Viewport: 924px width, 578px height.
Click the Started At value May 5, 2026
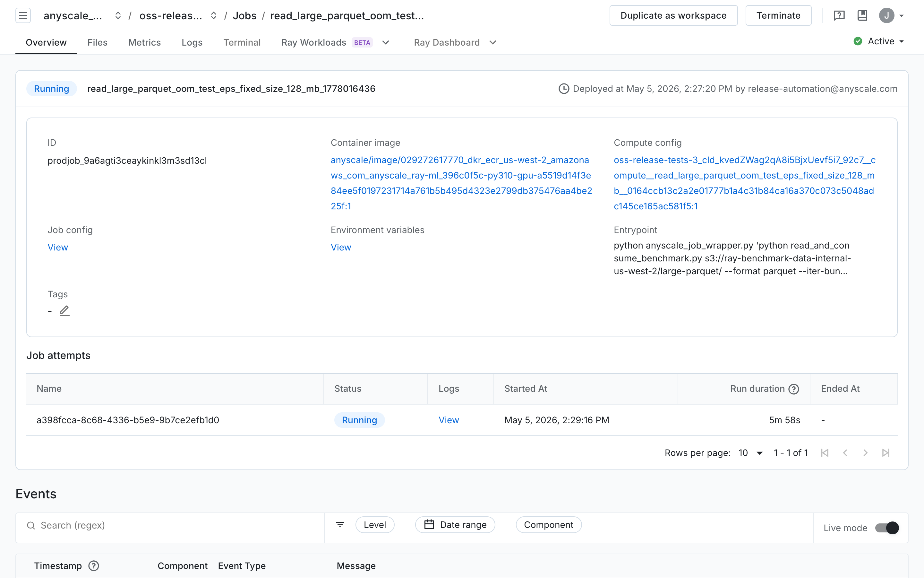click(x=557, y=420)
